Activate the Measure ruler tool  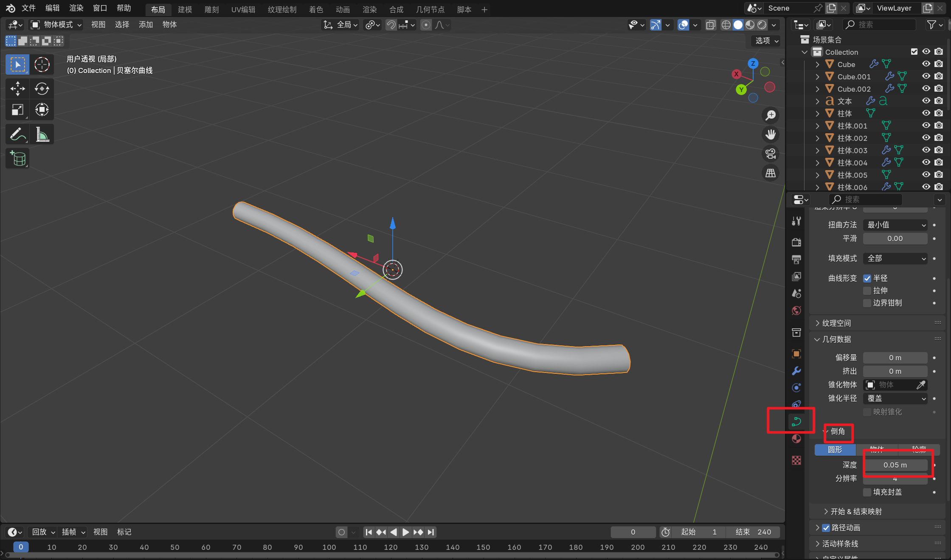[42, 134]
